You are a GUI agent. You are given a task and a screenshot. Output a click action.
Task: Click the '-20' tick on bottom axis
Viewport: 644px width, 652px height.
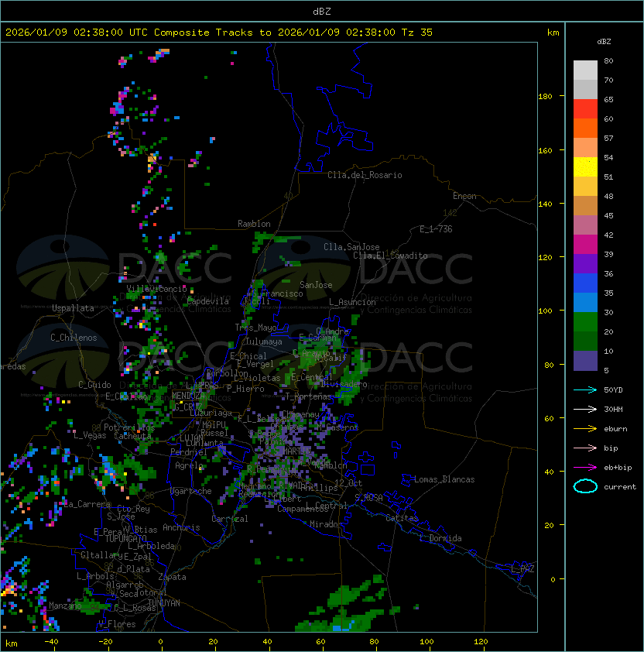coord(105,642)
